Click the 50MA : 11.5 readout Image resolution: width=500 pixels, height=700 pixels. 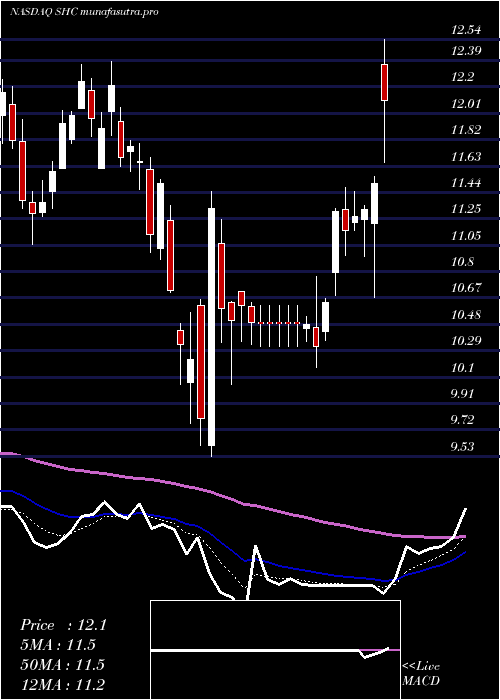coord(62,665)
